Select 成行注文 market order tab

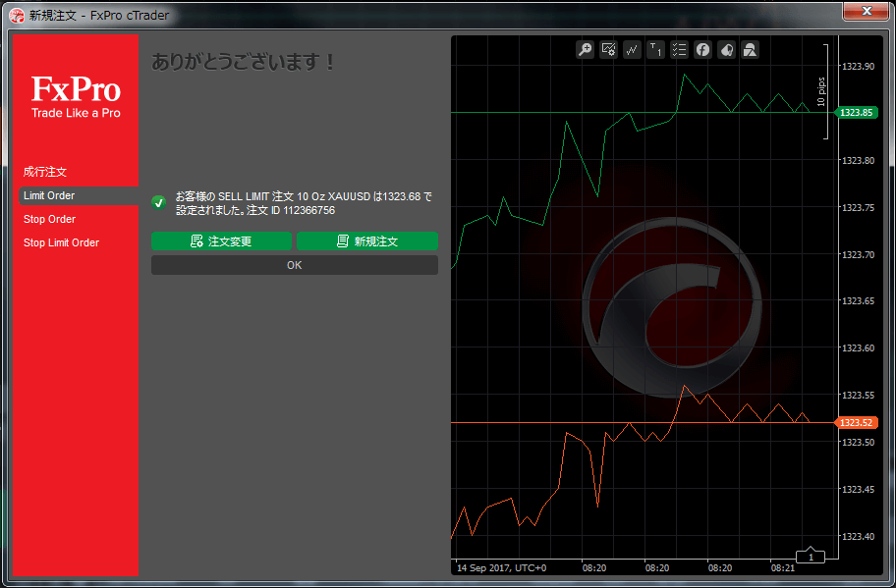pos(45,172)
